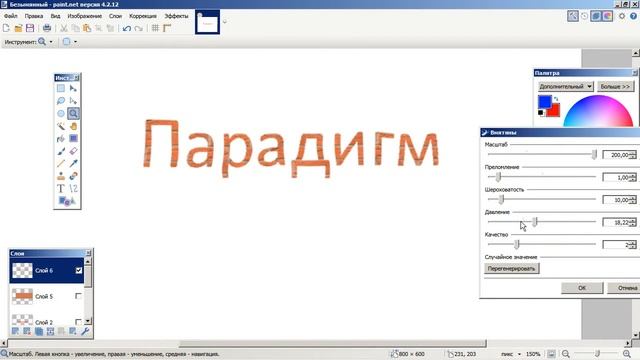The height and width of the screenshot is (360, 640).
Task: Click the Print toolbar icon
Action: click(x=47, y=28)
